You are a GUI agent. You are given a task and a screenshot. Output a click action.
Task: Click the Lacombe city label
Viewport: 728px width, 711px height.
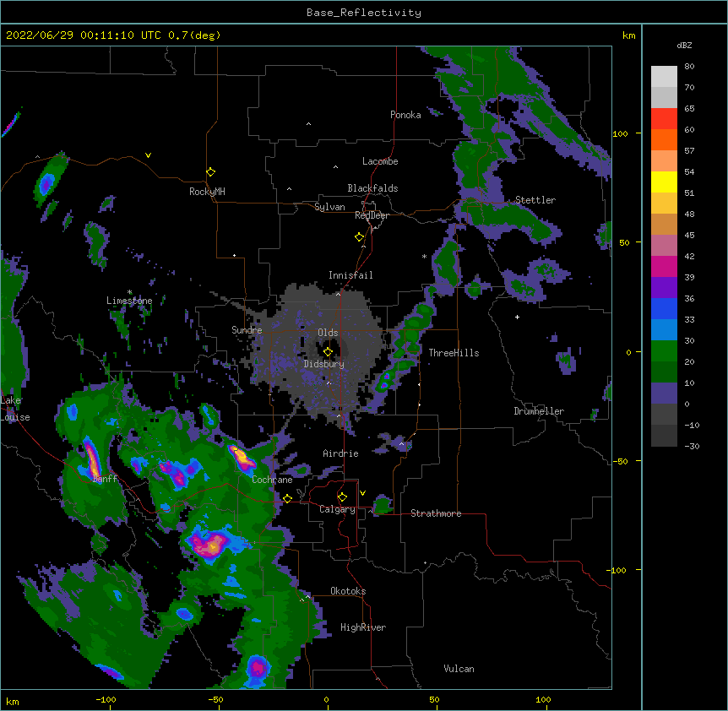380,161
